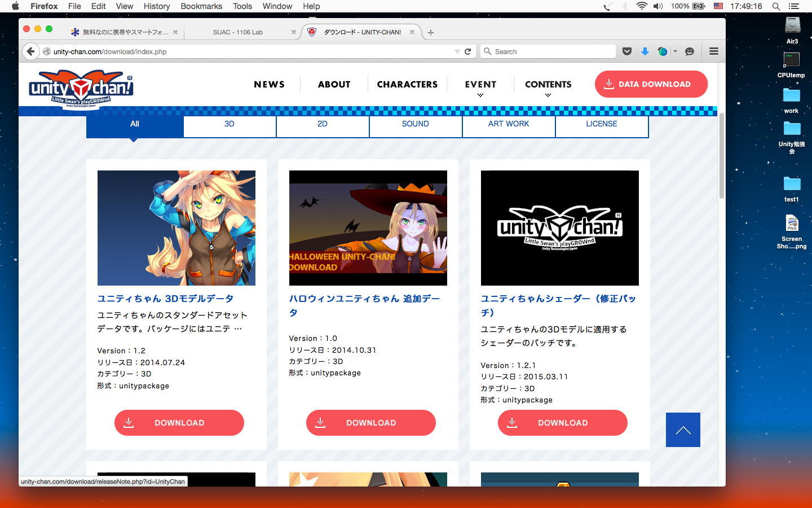
Task: Open the volume control in the menu bar
Action: point(658,6)
